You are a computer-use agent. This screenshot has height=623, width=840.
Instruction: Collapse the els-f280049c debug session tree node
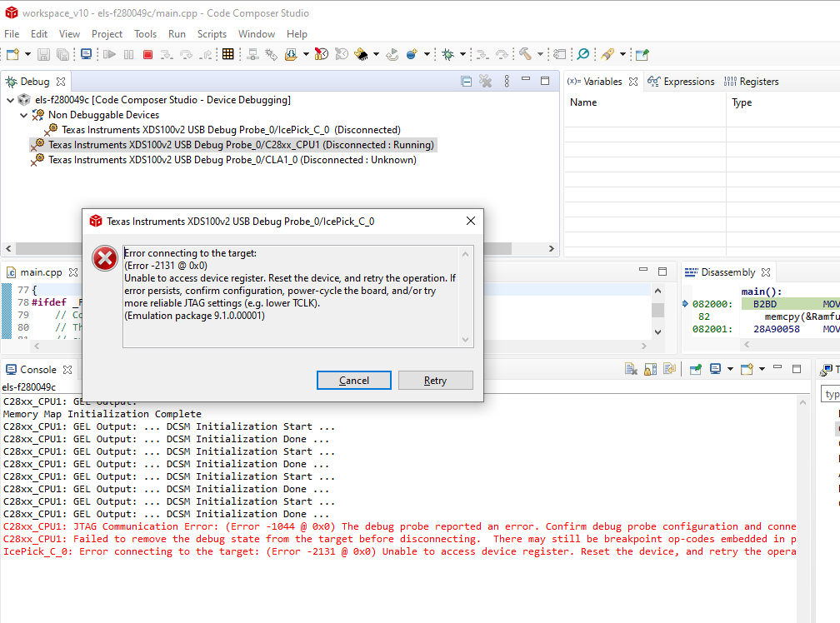point(10,100)
